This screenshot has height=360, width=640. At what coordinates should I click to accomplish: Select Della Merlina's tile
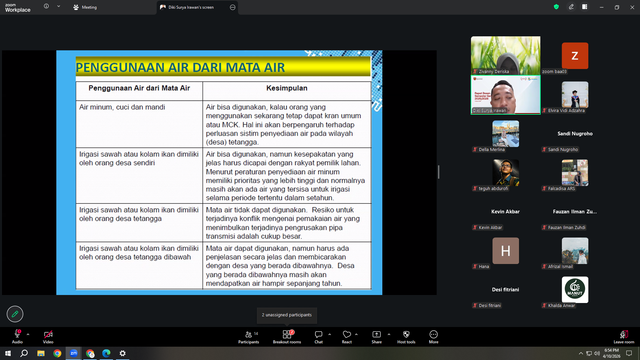point(506,133)
